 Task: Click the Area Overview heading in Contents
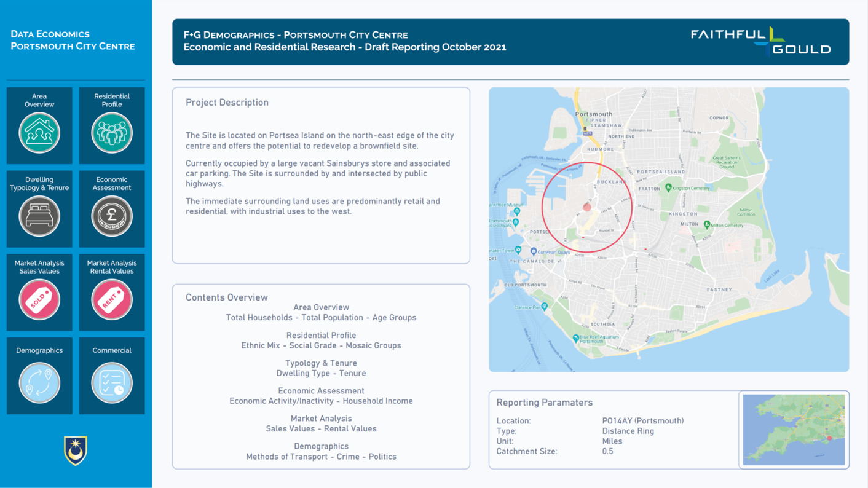pyautogui.click(x=321, y=307)
